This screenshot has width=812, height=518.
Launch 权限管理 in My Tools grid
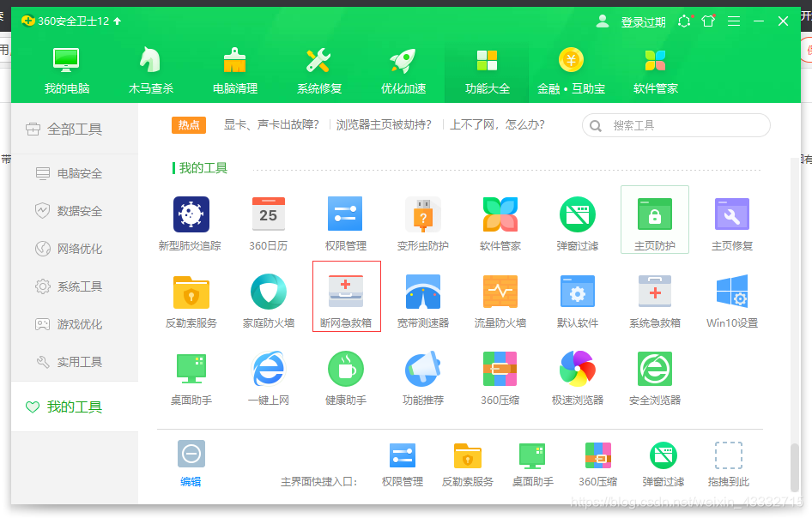pos(345,222)
